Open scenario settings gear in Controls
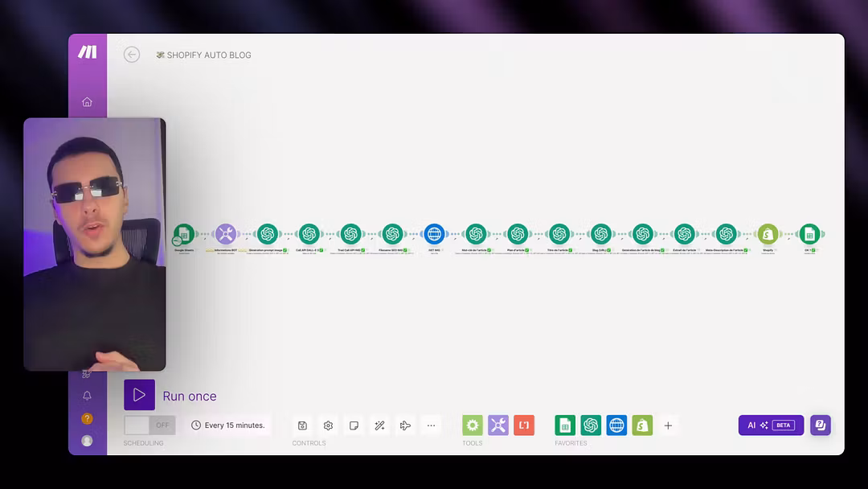 pos(328,425)
